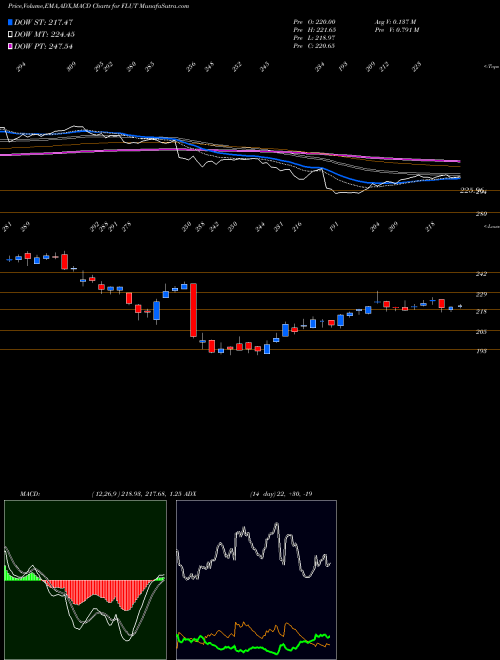Click the white DOW MT legend swatch

point(11,34)
